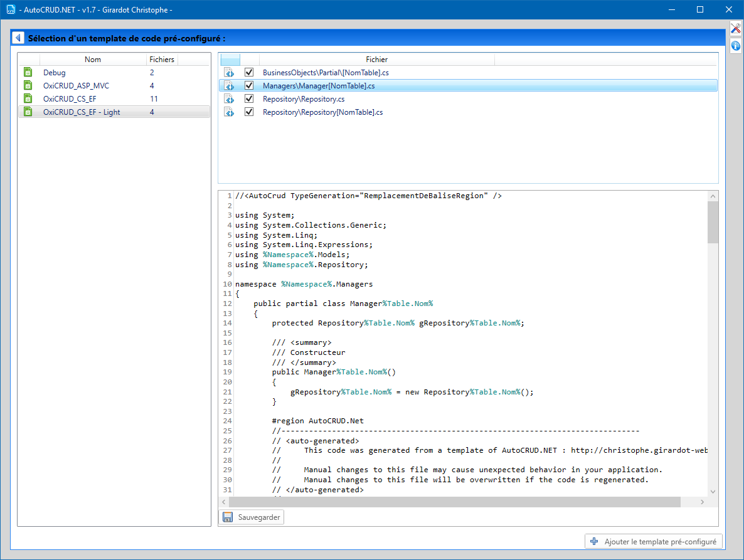Screen dimensions: 744x560
Task: Click the '// <auto-generated>' opening comment line
Action: [x=316, y=440]
